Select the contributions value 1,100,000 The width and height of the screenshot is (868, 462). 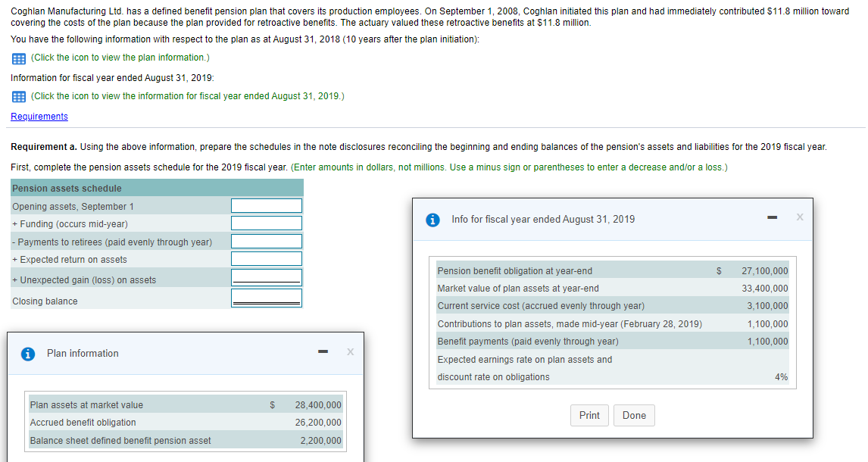pyautogui.click(x=768, y=323)
